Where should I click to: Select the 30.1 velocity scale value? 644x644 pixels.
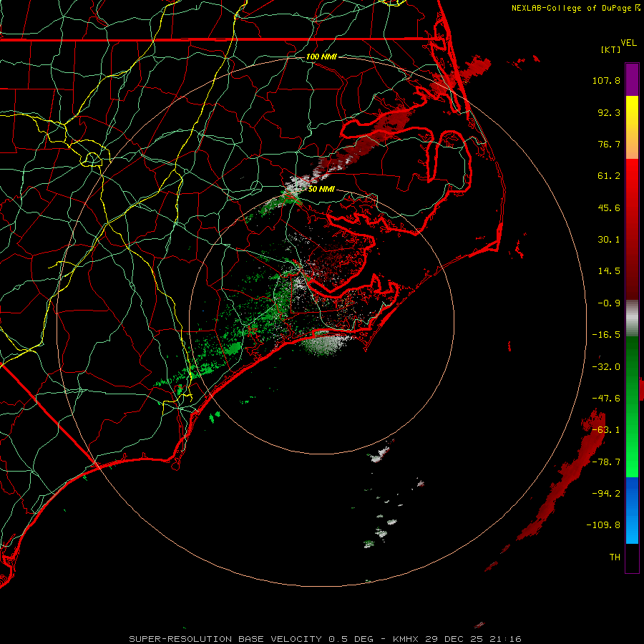pyautogui.click(x=609, y=240)
